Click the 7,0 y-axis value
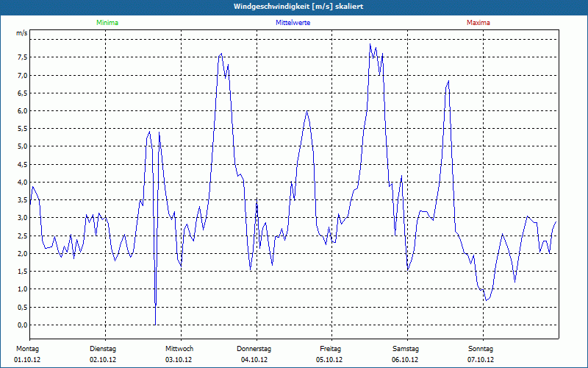588x368 pixels. [22, 76]
